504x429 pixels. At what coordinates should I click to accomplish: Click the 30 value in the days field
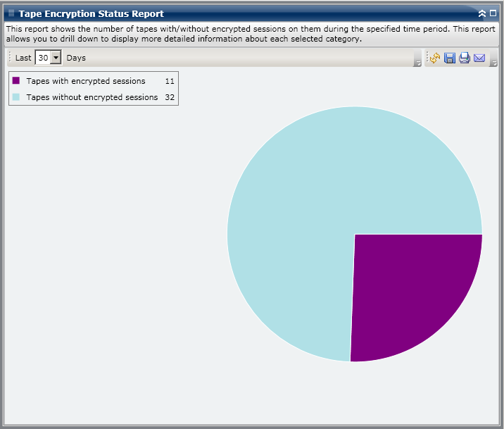[x=44, y=58]
